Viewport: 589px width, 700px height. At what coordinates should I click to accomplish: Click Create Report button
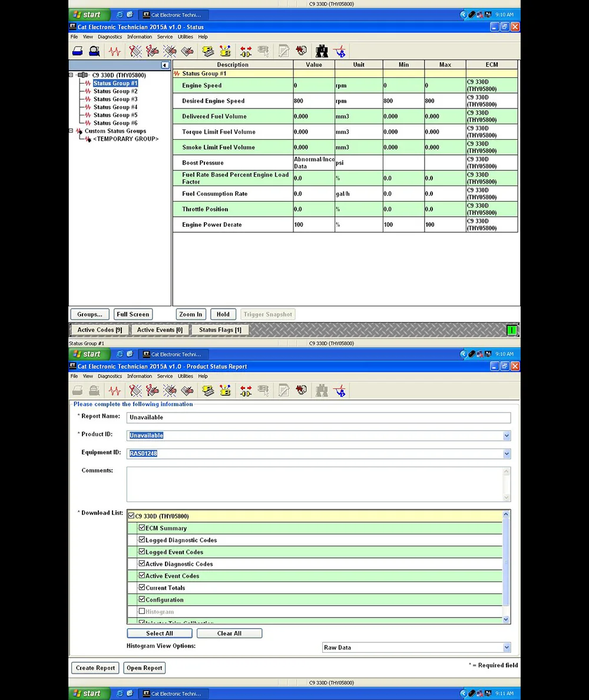pyautogui.click(x=95, y=668)
